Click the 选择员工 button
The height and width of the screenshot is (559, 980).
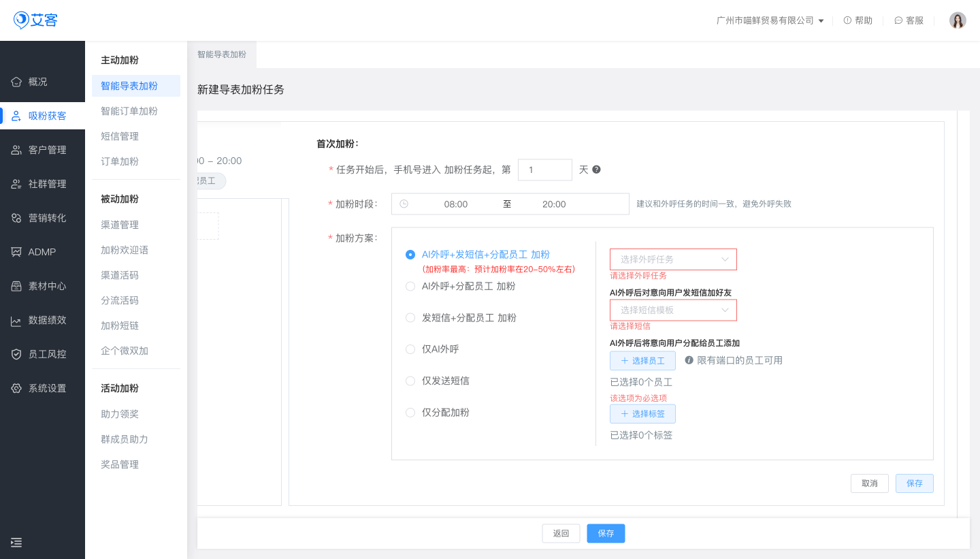click(x=642, y=361)
